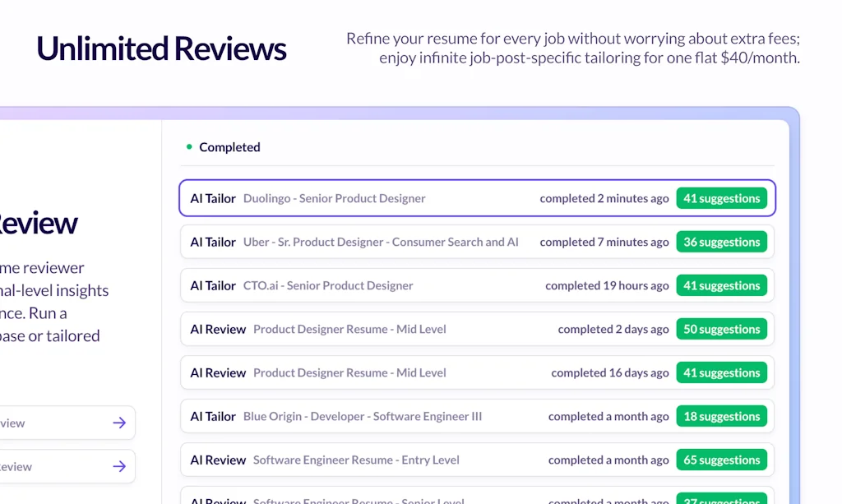Image resolution: width=842 pixels, height=504 pixels.
Task: Click the Unlimited Reviews heading
Action: (x=161, y=49)
